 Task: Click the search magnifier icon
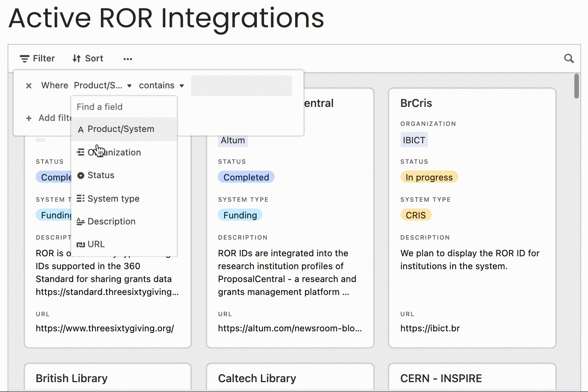569,58
